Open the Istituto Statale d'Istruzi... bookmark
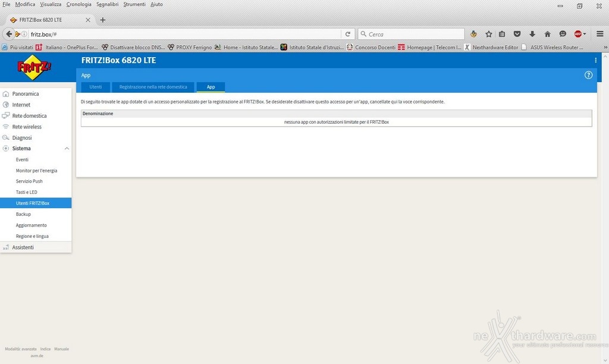Image resolution: width=609 pixels, height=364 pixels. pyautogui.click(x=312, y=48)
